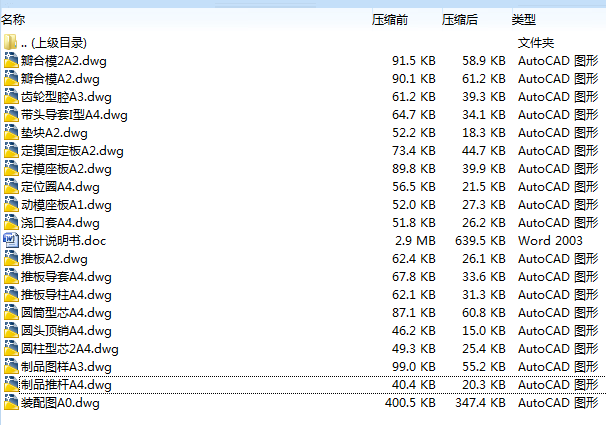Click the 文件夹 type cell

[536, 42]
